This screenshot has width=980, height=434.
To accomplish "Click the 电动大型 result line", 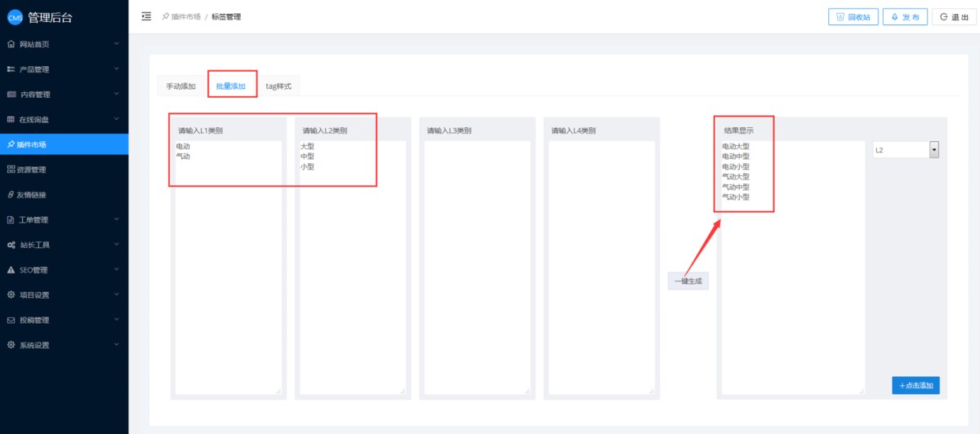I will [x=736, y=146].
